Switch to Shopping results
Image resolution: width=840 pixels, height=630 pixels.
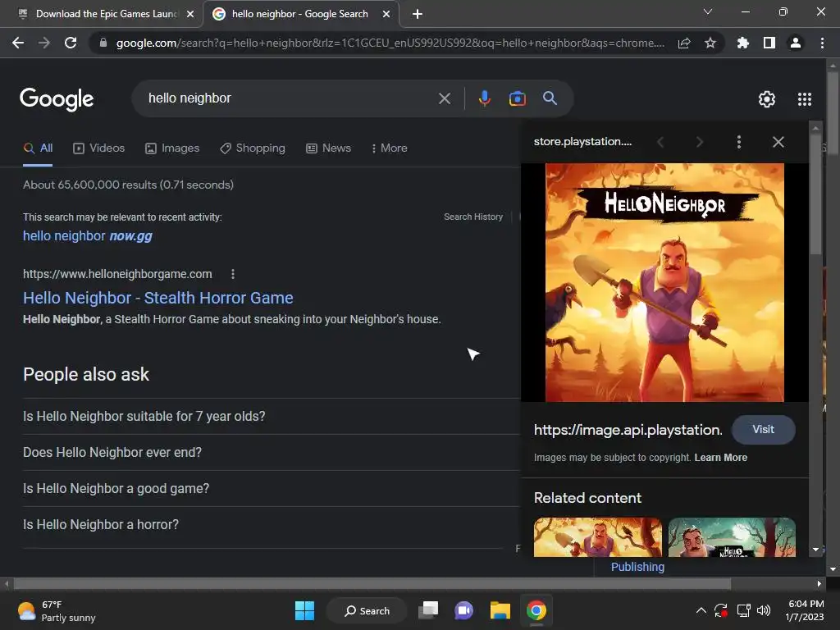click(x=253, y=148)
